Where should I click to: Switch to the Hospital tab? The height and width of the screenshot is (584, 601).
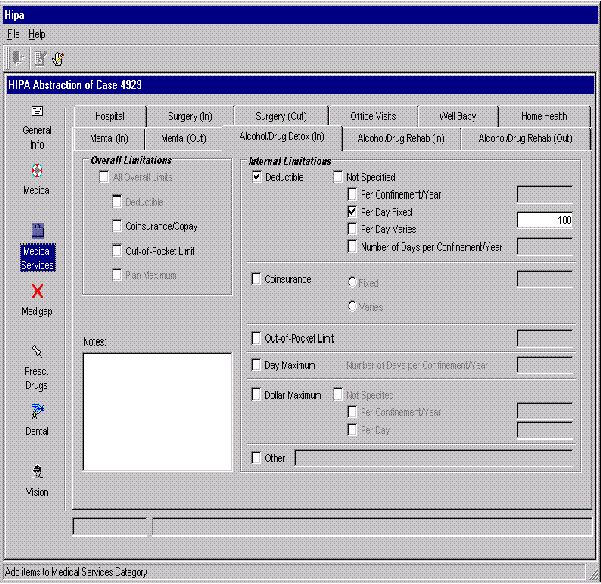(x=110, y=116)
